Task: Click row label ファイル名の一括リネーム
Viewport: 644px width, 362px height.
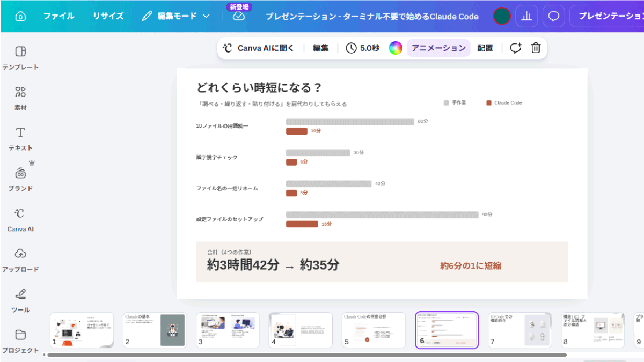Action: (x=227, y=188)
